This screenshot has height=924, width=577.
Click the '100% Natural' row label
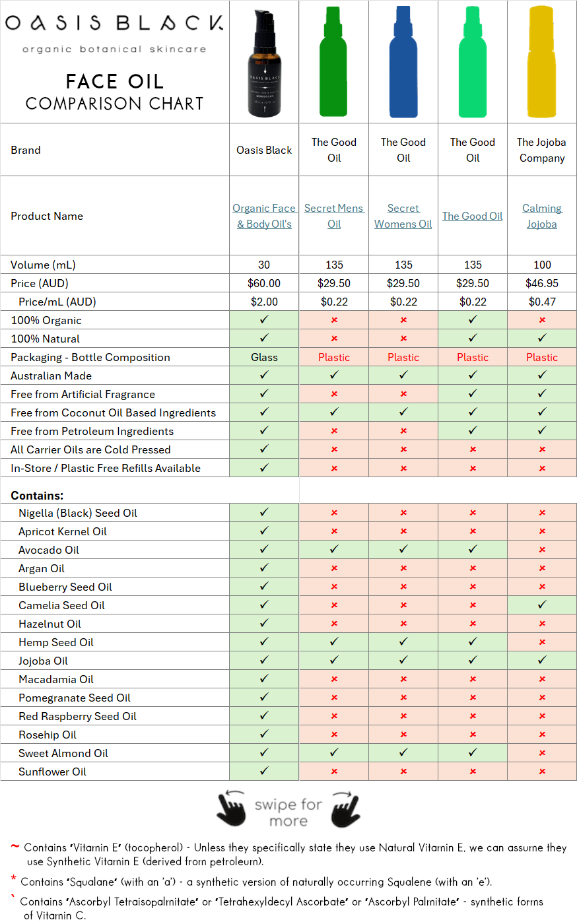pos(45,339)
